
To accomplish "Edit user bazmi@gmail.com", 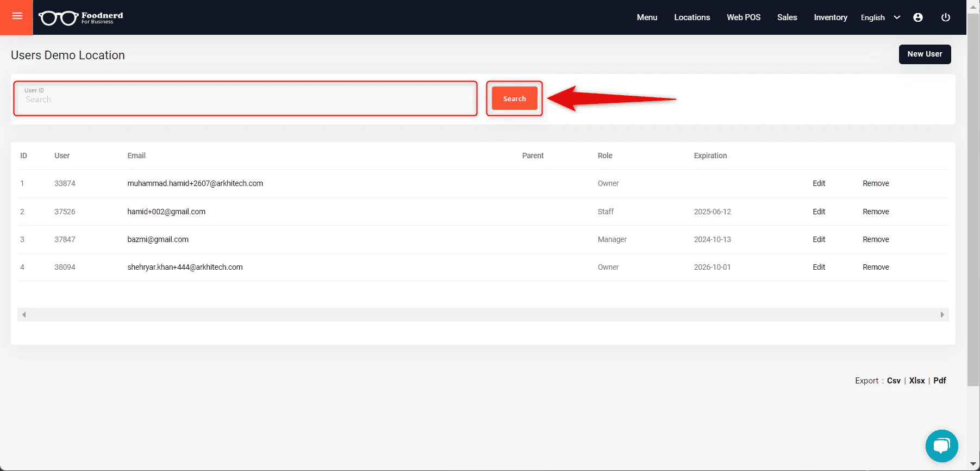I will click(x=819, y=239).
